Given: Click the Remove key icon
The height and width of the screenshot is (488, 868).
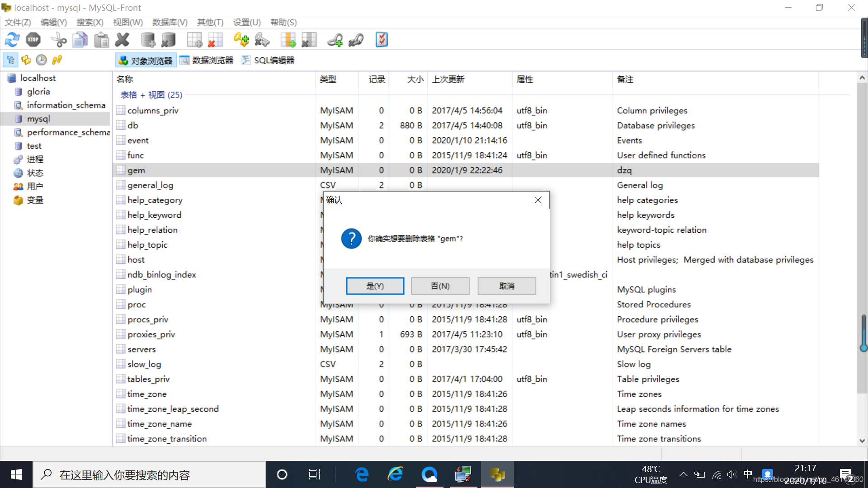Looking at the screenshot, I should coord(262,40).
